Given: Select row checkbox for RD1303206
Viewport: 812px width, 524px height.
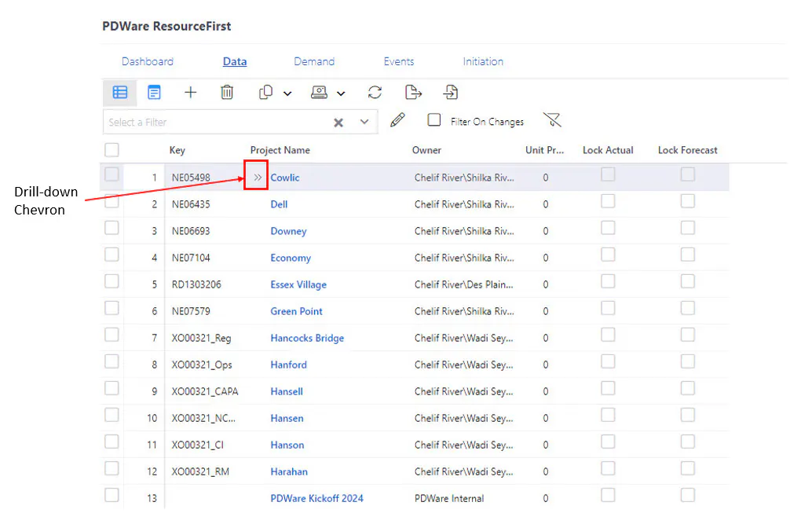Looking at the screenshot, I should pos(112,281).
